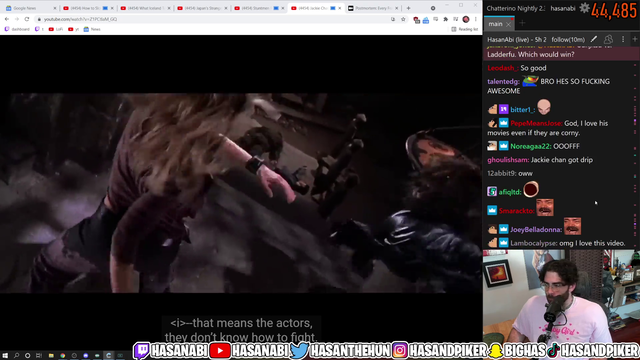640x360 pixels.
Task: Click the browser forward arrow
Action: (x=17, y=19)
